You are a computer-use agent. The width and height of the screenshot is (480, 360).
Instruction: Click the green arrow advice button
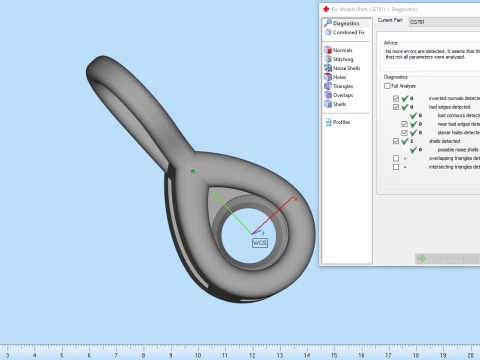[x=447, y=259]
